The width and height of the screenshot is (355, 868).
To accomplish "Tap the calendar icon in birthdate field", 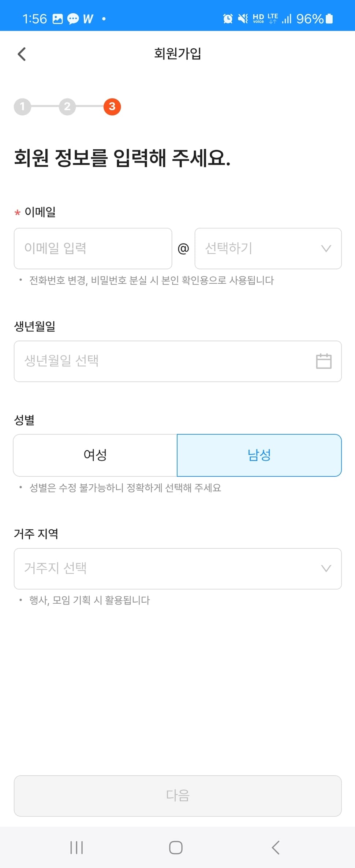I will (324, 361).
